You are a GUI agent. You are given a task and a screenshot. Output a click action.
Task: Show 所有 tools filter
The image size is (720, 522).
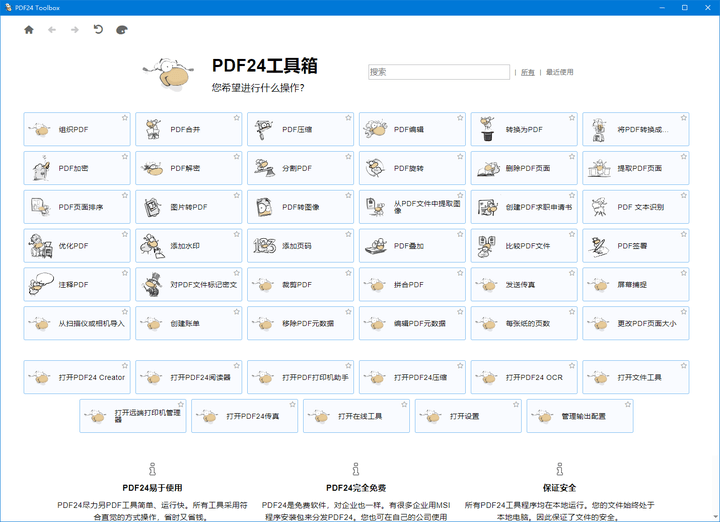(x=528, y=72)
